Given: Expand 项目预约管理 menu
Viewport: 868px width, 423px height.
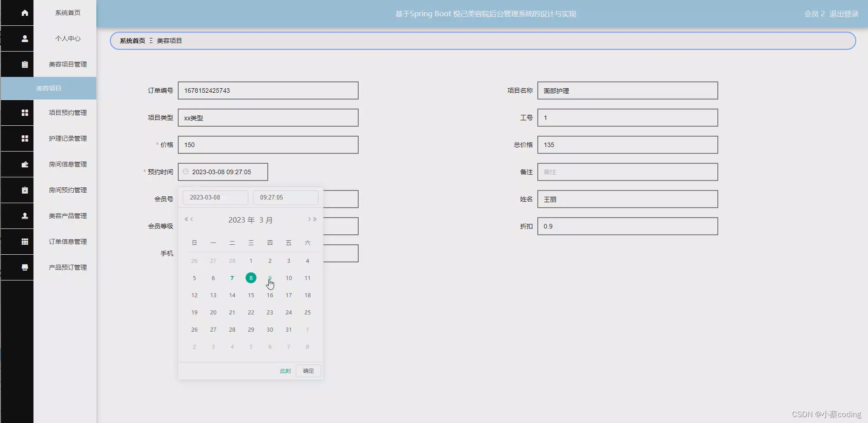Looking at the screenshot, I should [x=68, y=113].
